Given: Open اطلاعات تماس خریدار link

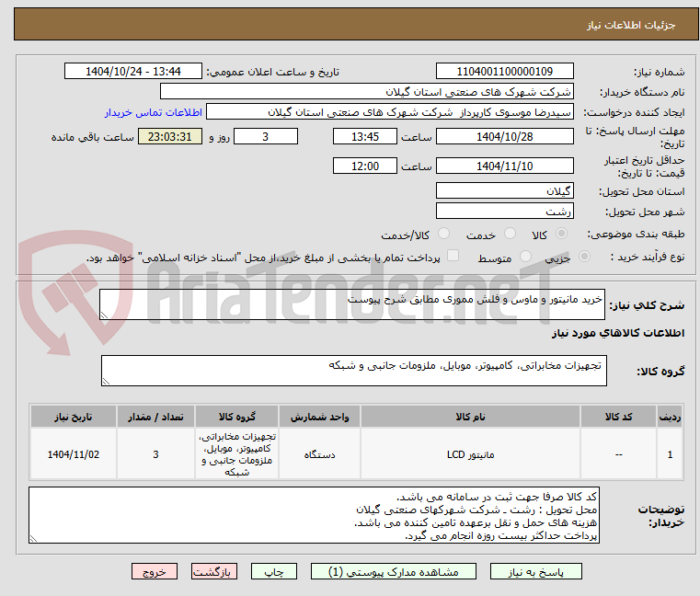Looking at the screenshot, I should point(154,112).
